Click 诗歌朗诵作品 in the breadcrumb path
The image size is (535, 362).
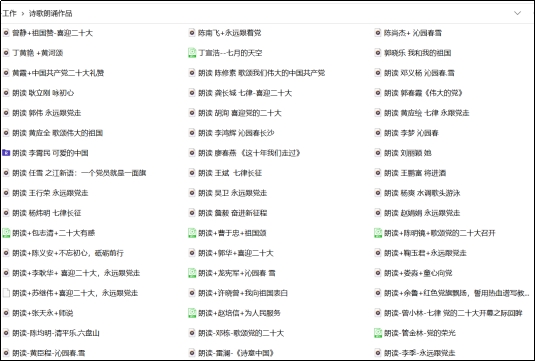[50, 14]
